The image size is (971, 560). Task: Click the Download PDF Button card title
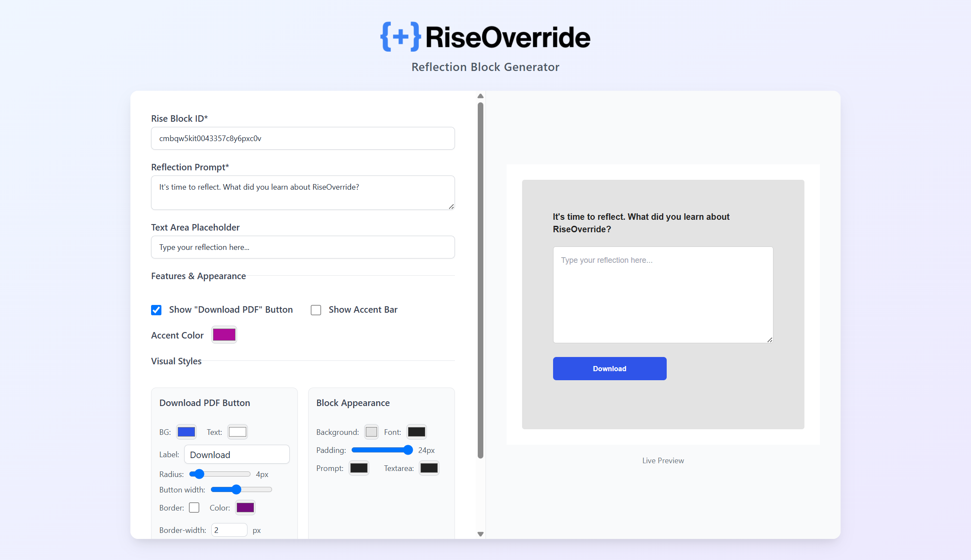click(x=204, y=403)
